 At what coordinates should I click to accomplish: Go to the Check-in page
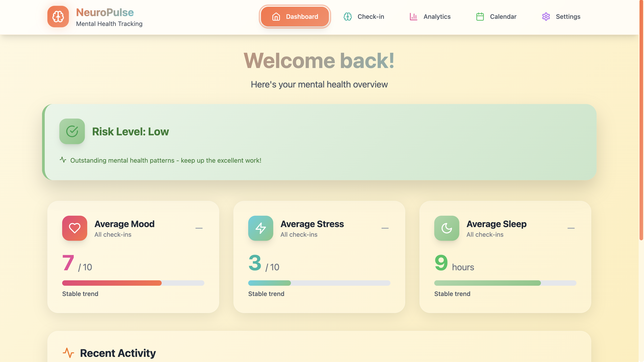pyautogui.click(x=364, y=17)
